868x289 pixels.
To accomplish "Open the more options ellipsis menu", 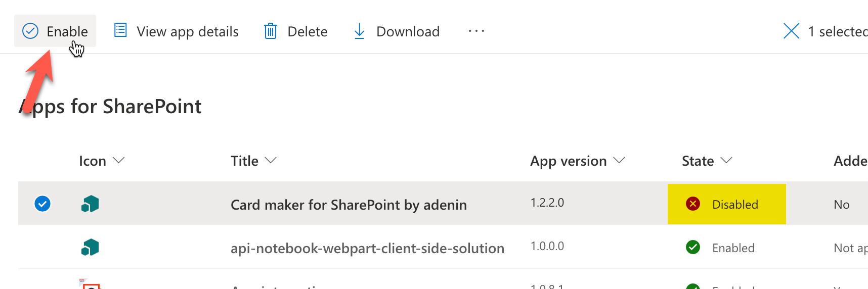I will (x=476, y=31).
